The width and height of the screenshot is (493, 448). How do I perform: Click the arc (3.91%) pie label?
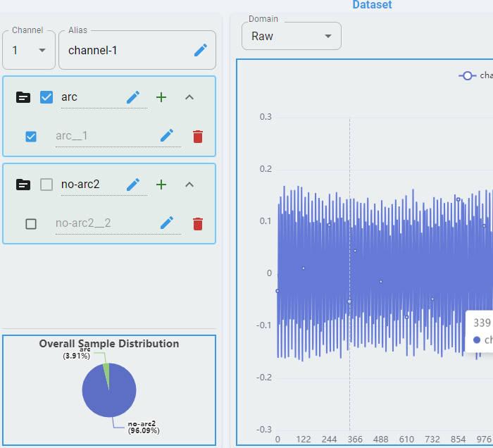click(77, 353)
